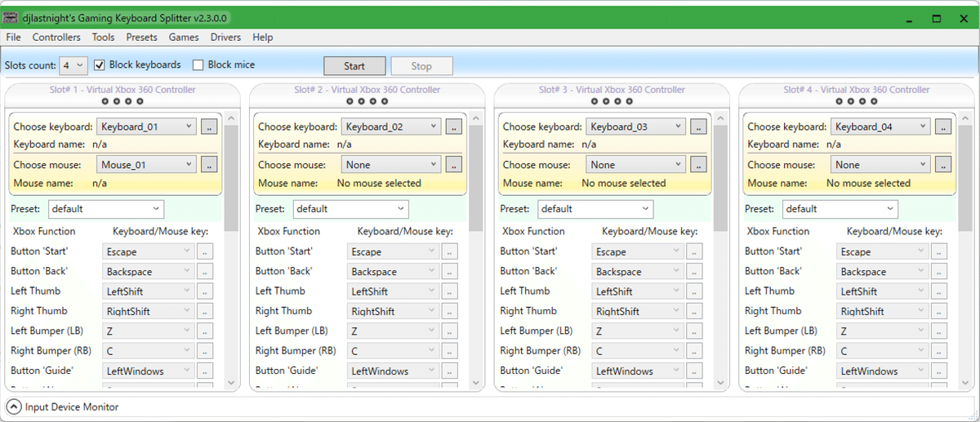Open Slot 4 Choose keyboard dropdown
The image size is (980, 422).
[x=880, y=127]
